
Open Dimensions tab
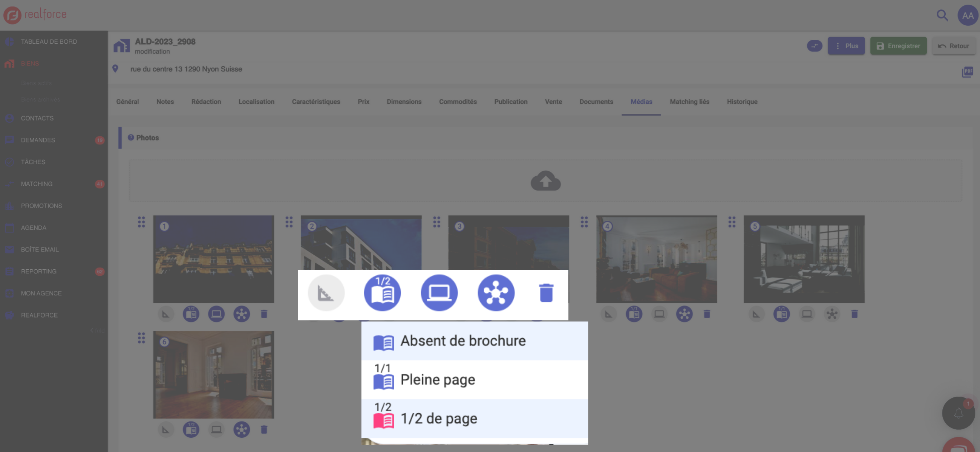404,102
